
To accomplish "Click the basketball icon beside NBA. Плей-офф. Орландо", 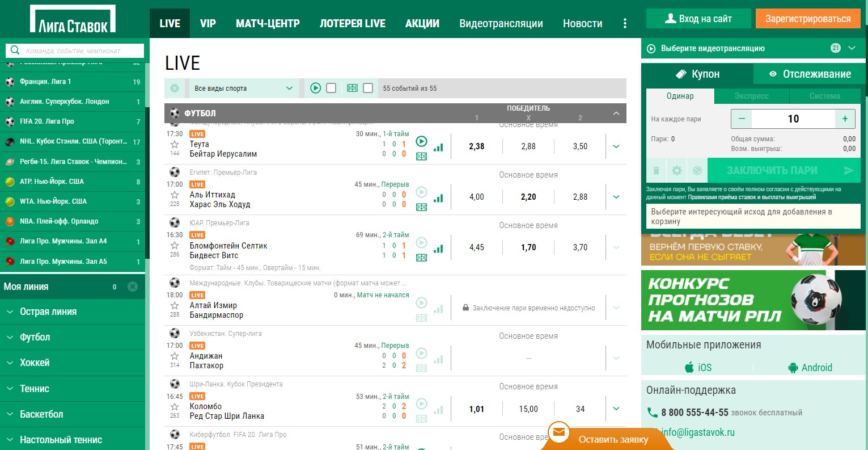I will (10, 221).
